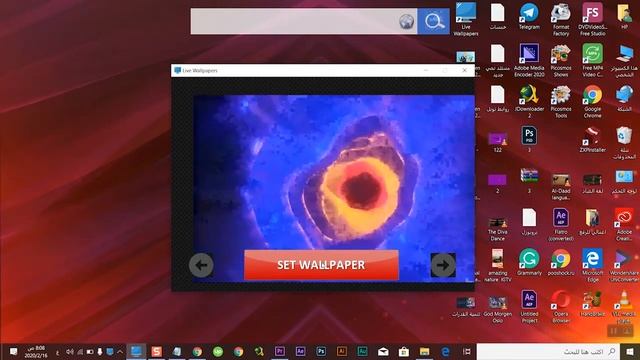Open the JDownloader 2 desktop shortcut
The width and height of the screenshot is (640, 360).
pos(529,101)
